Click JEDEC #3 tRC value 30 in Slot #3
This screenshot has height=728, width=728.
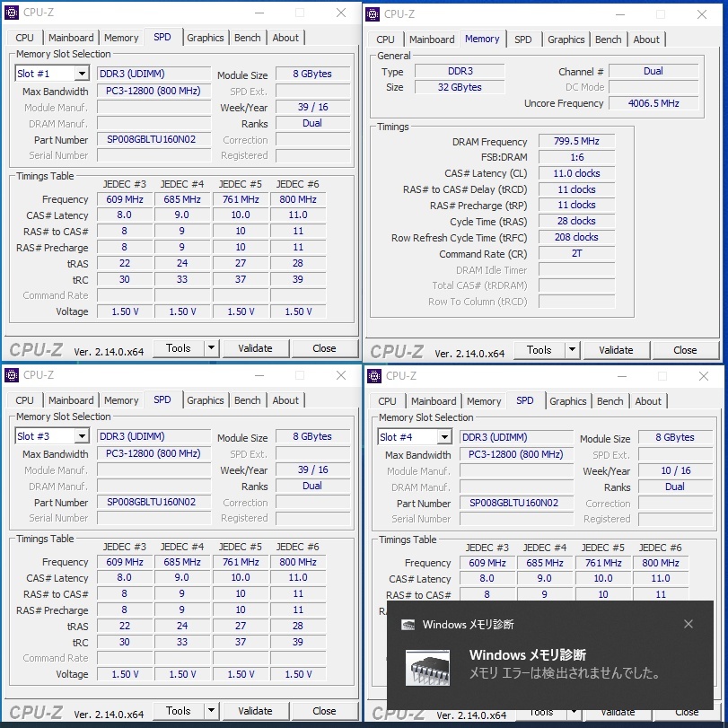tap(125, 642)
